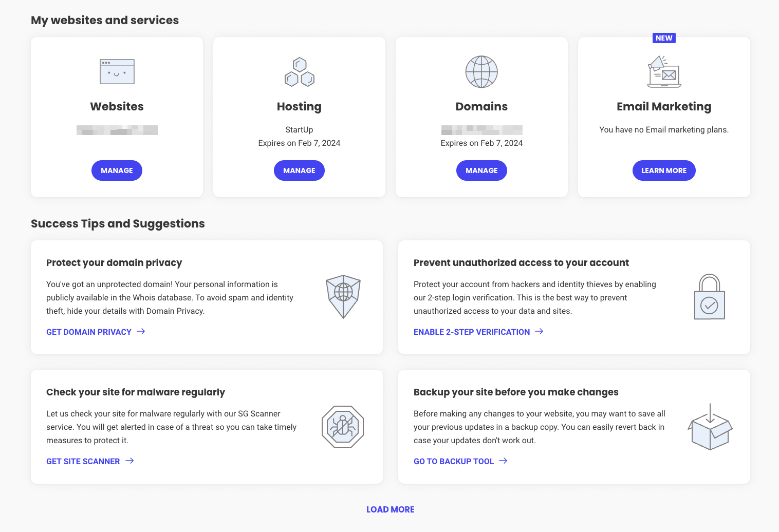This screenshot has width=779, height=532.
Task: Click the Hosting hexagons icon
Action: point(299,72)
